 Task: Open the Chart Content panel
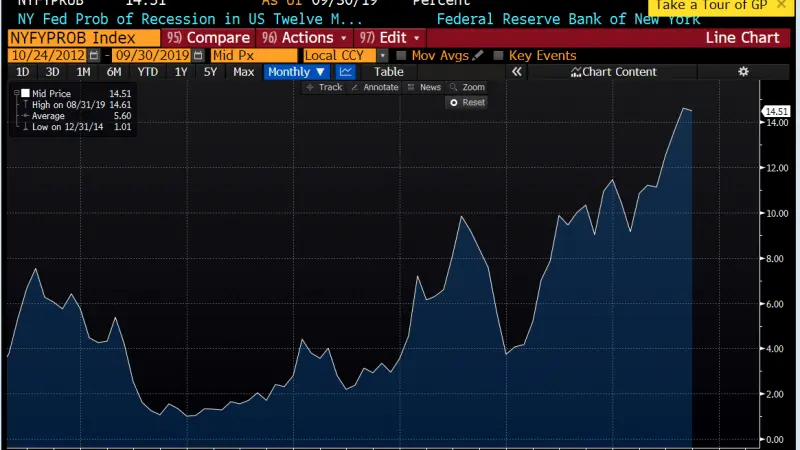click(613, 72)
